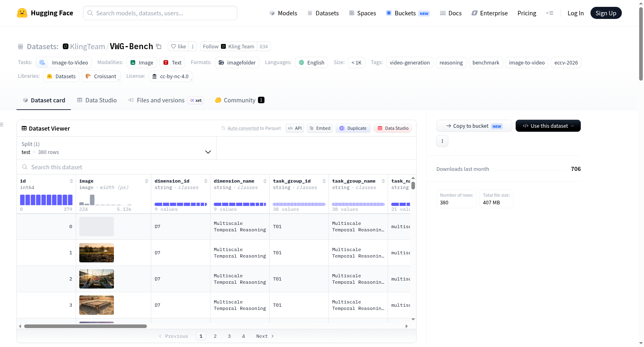Switch to the Dataset card tab
Viewport: 644px width, 347px height.
point(43,100)
